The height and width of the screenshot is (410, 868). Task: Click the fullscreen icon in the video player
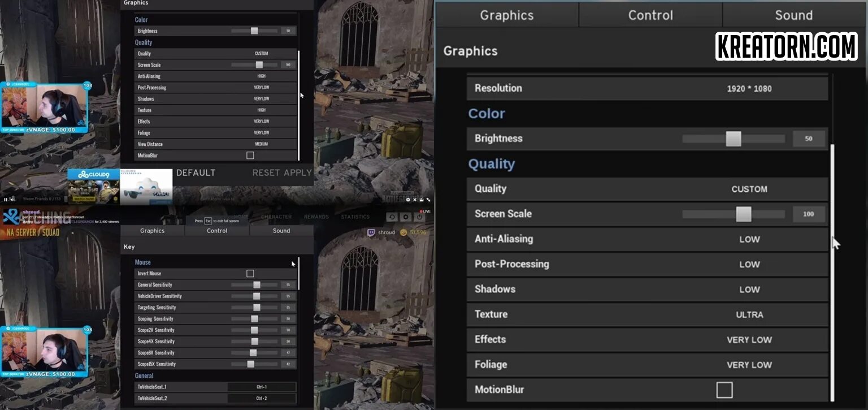pos(428,200)
